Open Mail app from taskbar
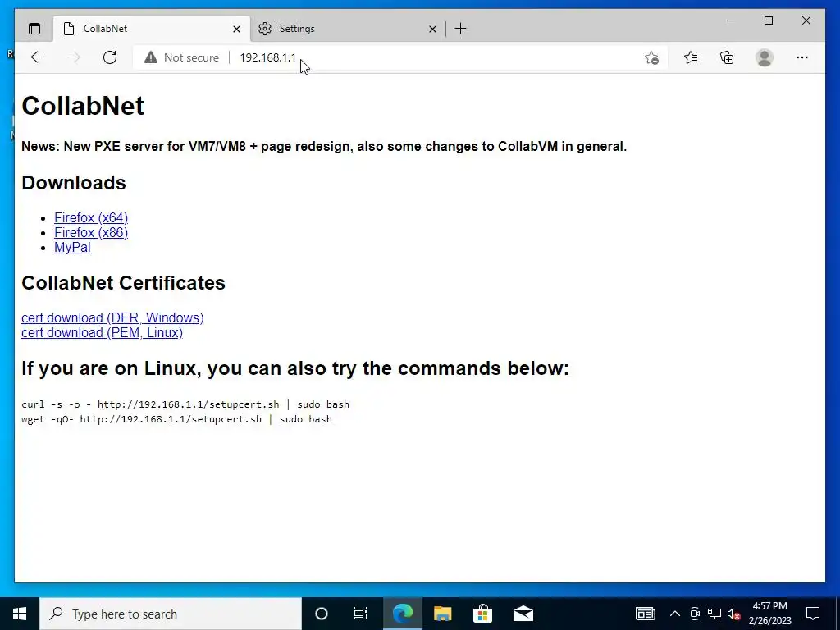 pos(523,614)
